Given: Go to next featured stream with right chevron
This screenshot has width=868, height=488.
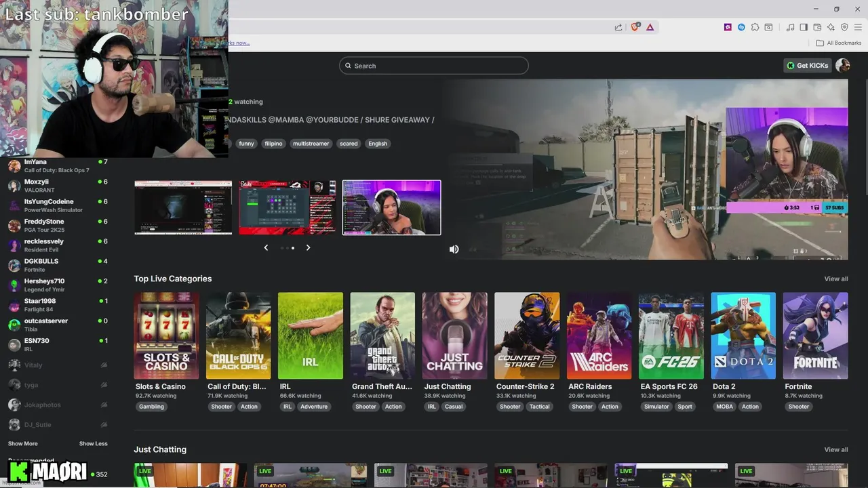Looking at the screenshot, I should coord(308,247).
